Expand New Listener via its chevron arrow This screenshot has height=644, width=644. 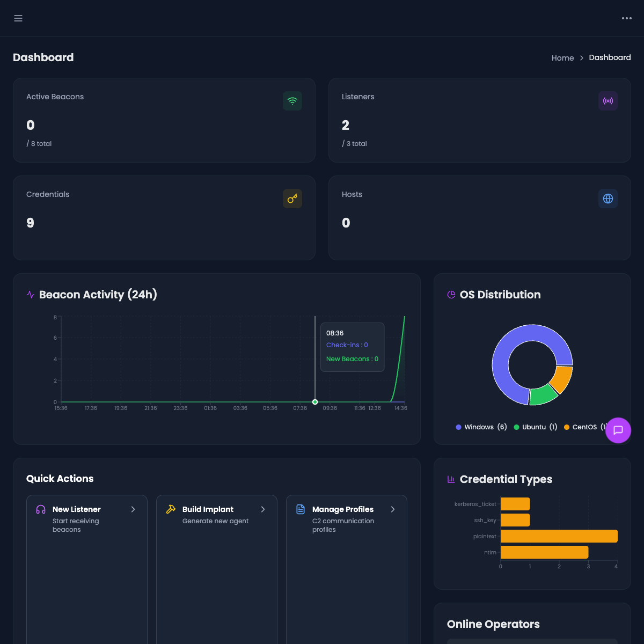point(133,509)
